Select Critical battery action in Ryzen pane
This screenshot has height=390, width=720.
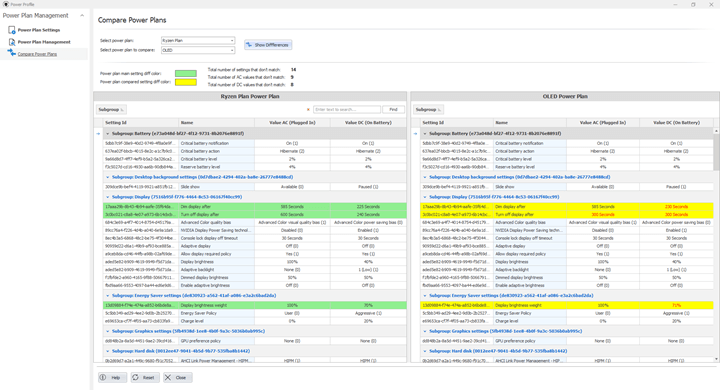(x=255, y=151)
